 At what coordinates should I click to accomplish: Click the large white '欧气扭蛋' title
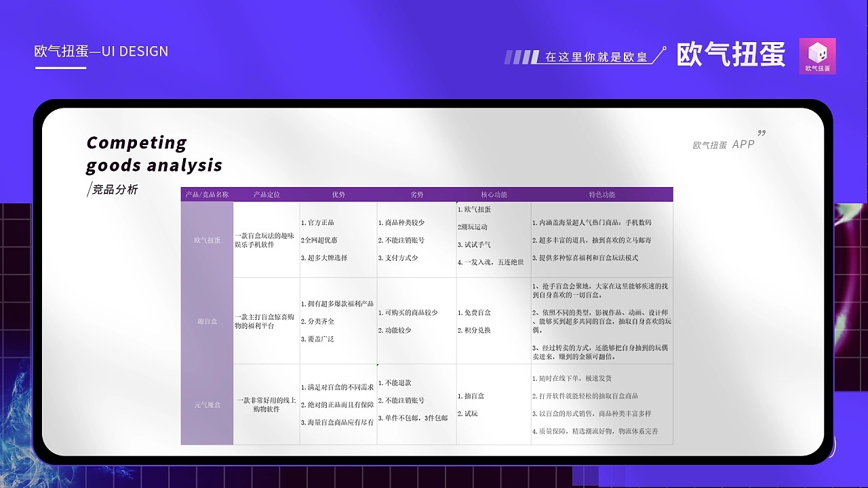point(731,55)
